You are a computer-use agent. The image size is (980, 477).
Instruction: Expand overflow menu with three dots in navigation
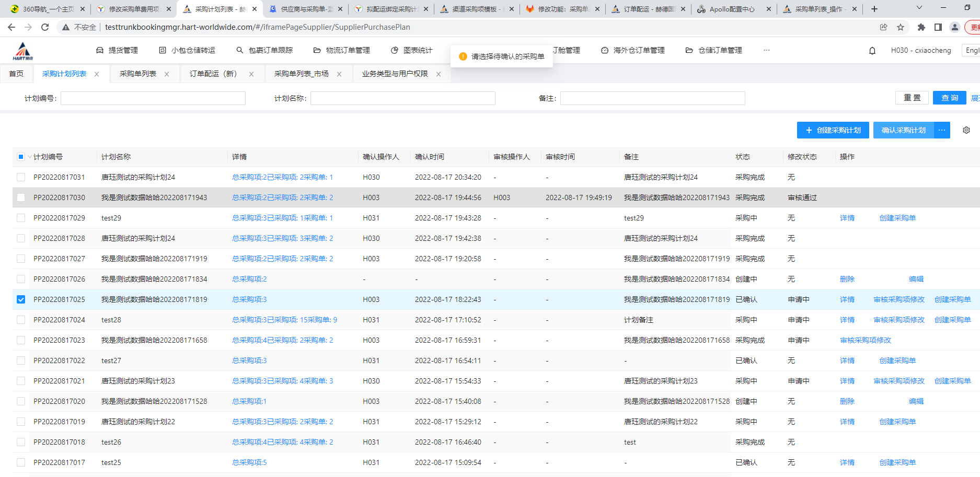pyautogui.click(x=766, y=50)
